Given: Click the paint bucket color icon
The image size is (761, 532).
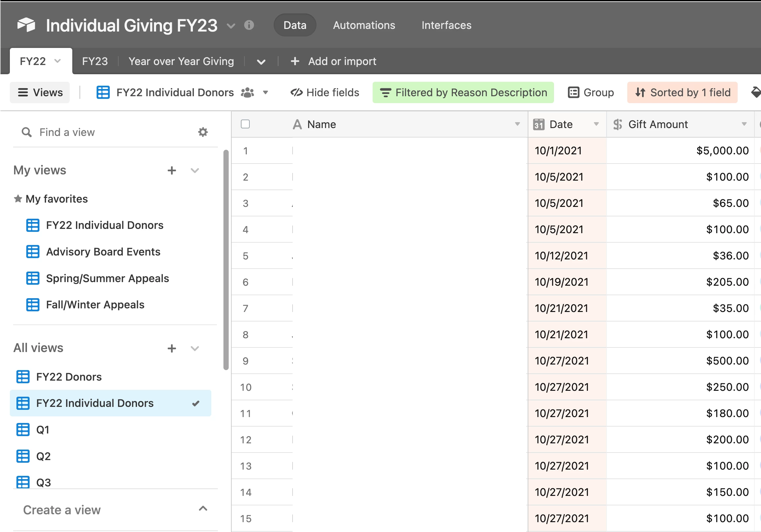Looking at the screenshot, I should click(756, 92).
